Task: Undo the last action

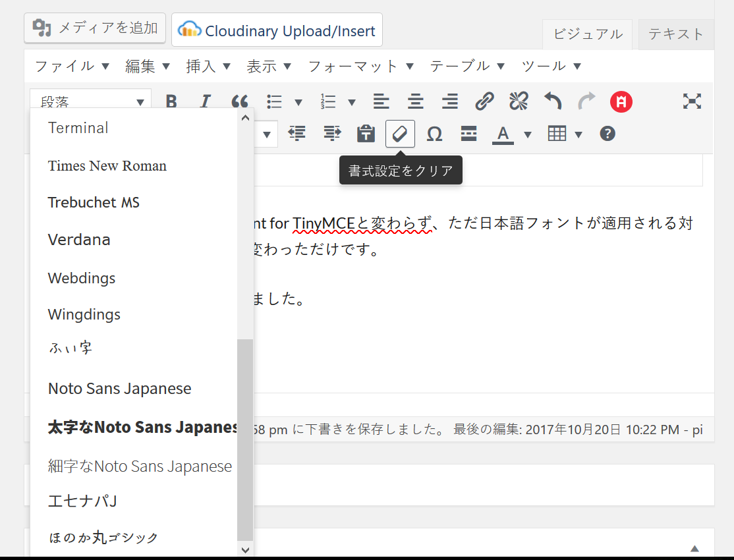Action: [553, 101]
